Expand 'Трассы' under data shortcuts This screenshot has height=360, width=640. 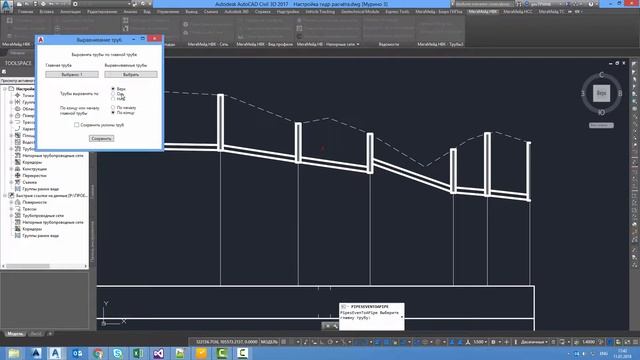(x=11, y=209)
